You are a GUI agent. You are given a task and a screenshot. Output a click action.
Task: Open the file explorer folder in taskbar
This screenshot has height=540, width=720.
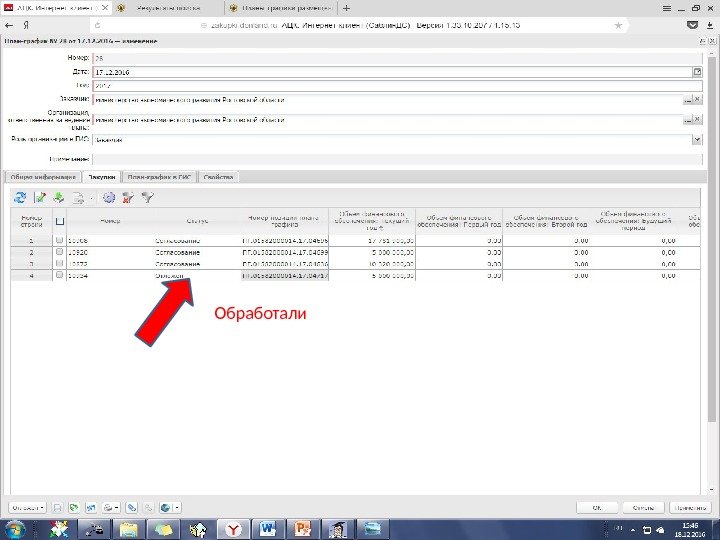(129, 529)
